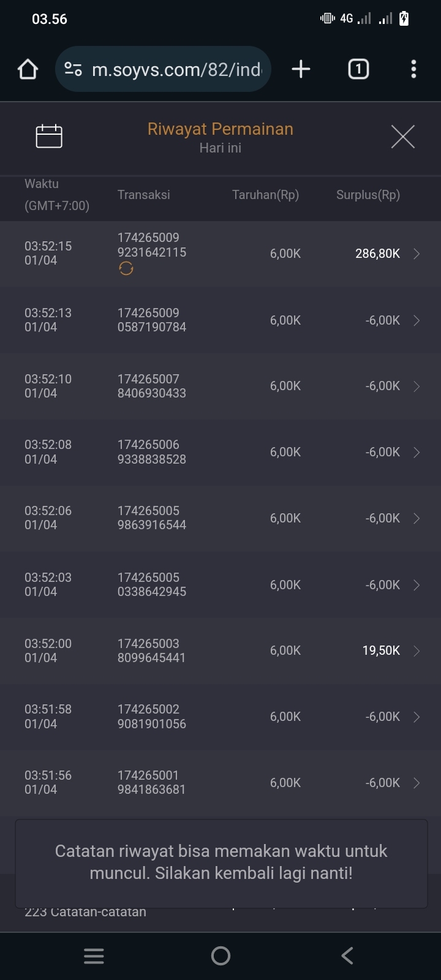This screenshot has width=441, height=980.
Task: Tap the Android home circle button
Action: tap(221, 956)
